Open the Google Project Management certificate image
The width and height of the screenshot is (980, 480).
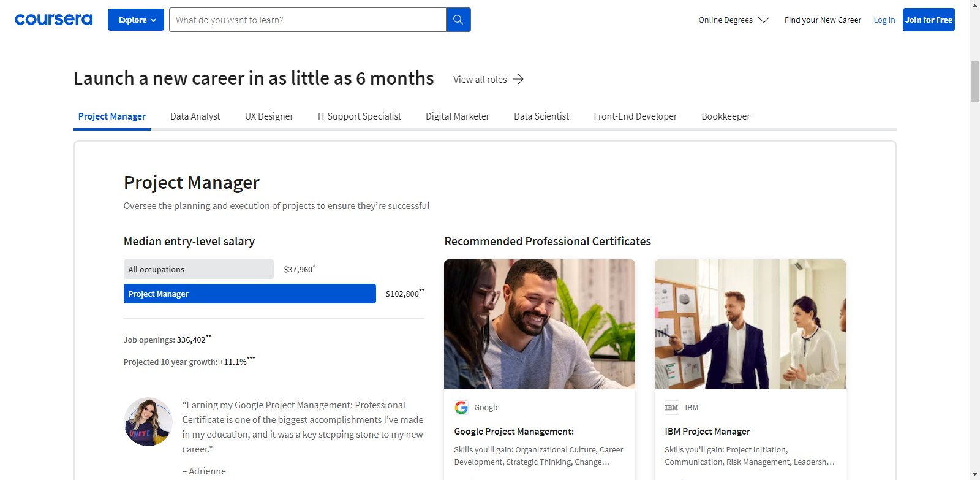point(540,324)
